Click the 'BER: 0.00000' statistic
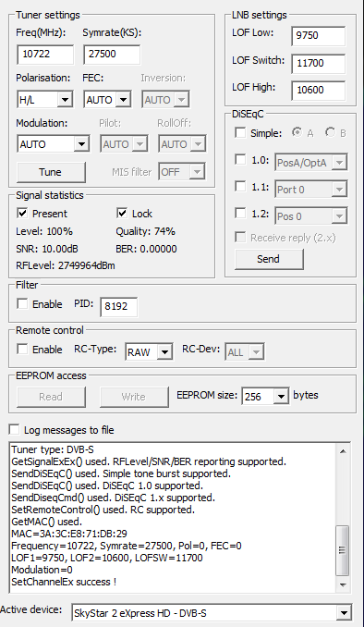 (x=146, y=249)
